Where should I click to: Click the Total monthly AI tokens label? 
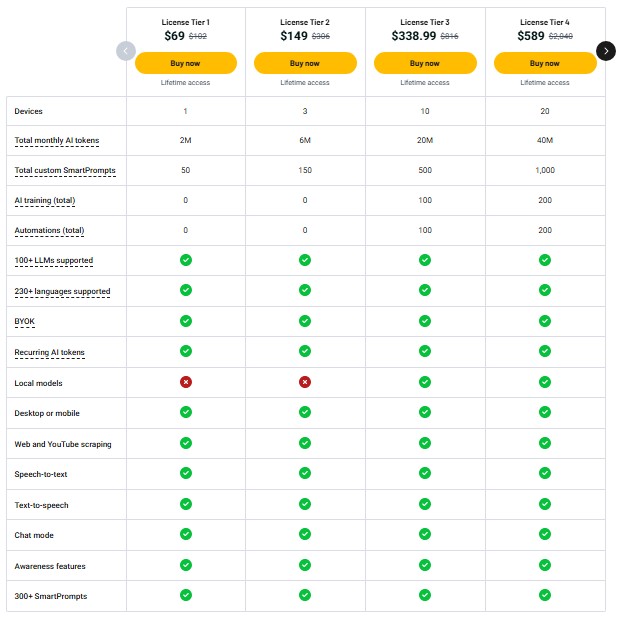[57, 140]
